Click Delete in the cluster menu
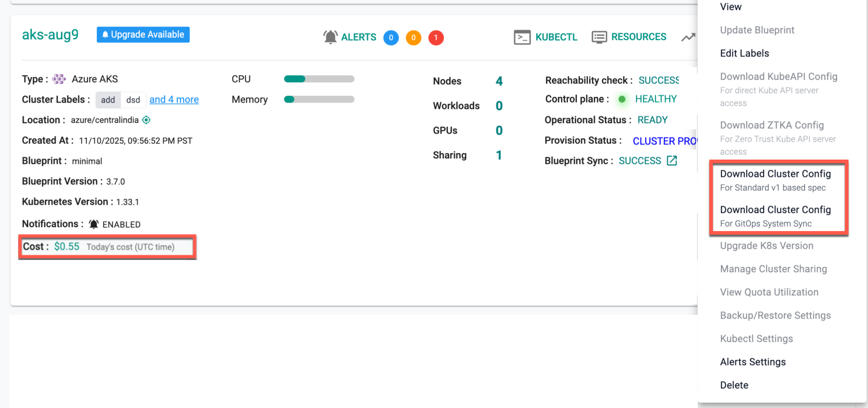The image size is (868, 408). [734, 385]
